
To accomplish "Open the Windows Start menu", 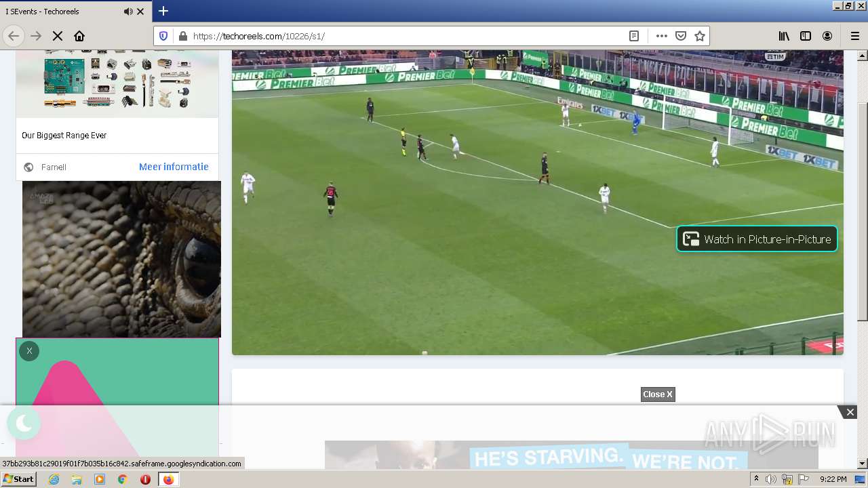I will (x=19, y=479).
